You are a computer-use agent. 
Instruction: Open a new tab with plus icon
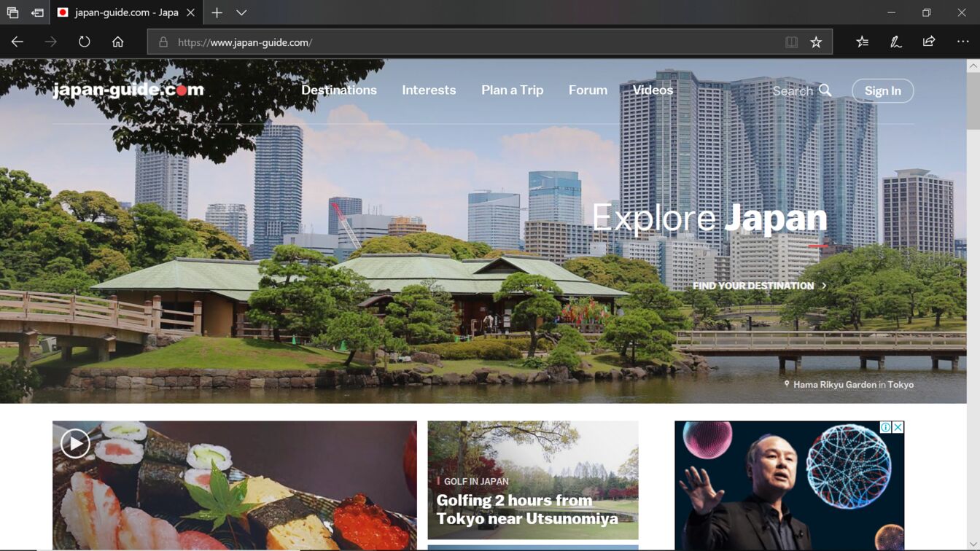217,12
